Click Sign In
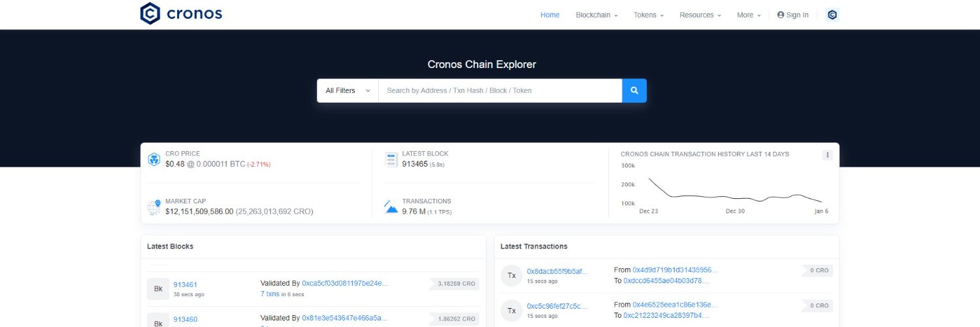Image resolution: width=980 pixels, height=327 pixels. (792, 15)
